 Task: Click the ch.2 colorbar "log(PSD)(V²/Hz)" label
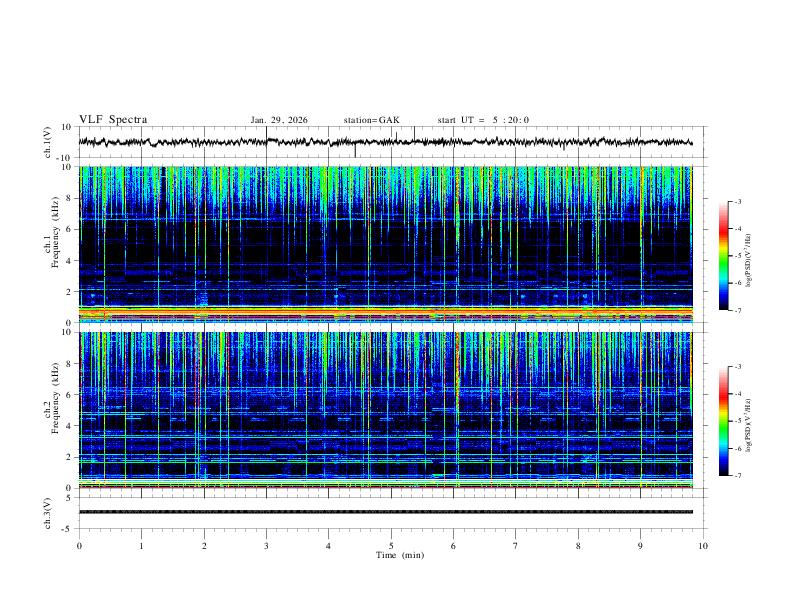click(x=749, y=426)
